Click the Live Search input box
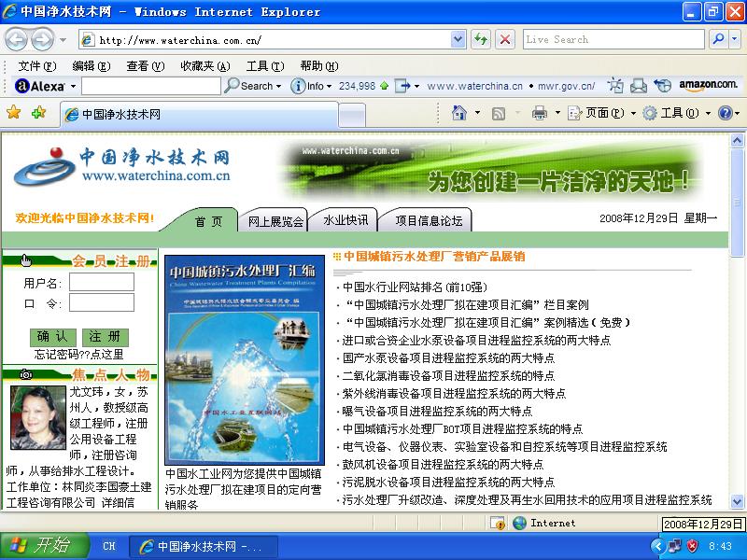This screenshot has height=560, width=747. (613, 39)
